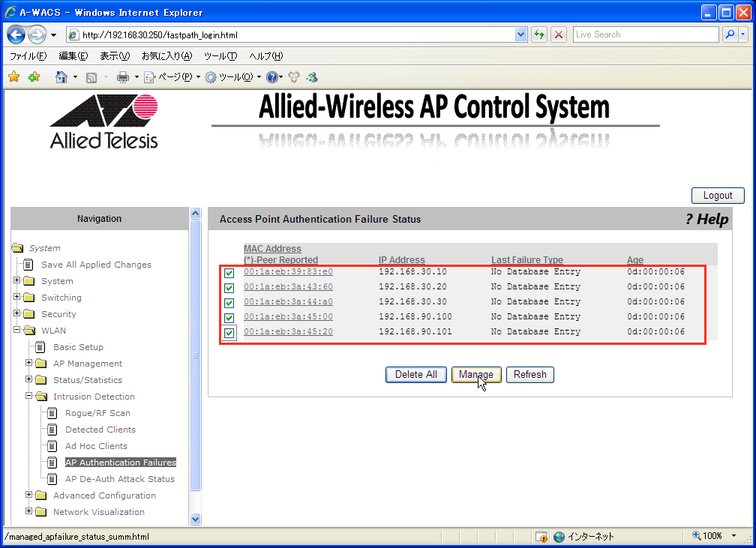Uncheck the box for 00:1a:eb:3a:45:00
The width and height of the screenshot is (756, 548).
click(x=229, y=318)
